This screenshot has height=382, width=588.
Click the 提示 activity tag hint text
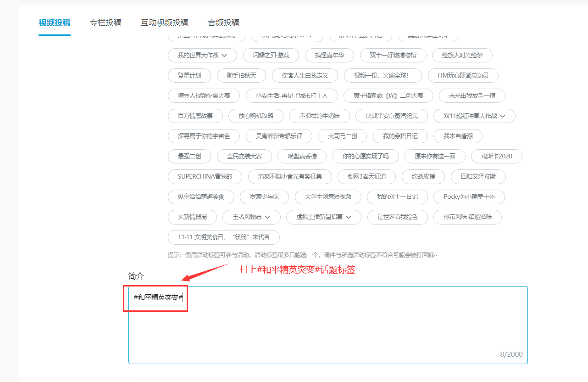(x=303, y=255)
